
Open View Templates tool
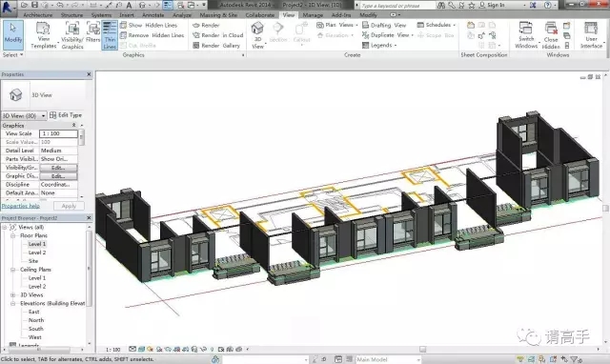(x=43, y=35)
